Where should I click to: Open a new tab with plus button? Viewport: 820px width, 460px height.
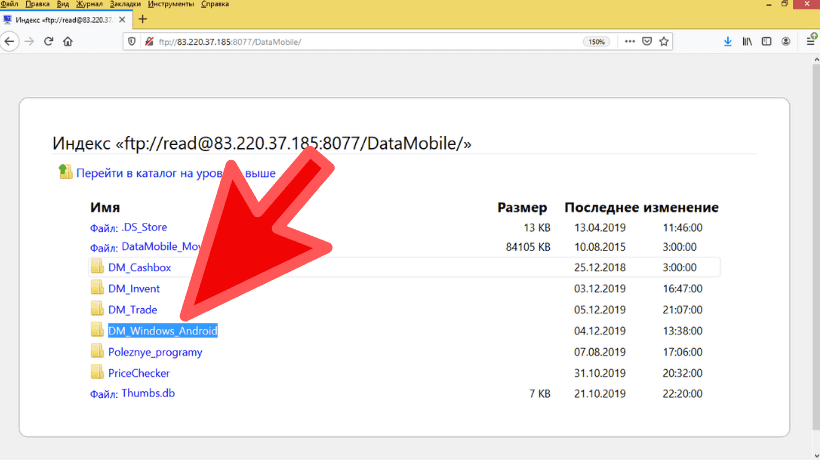tap(143, 19)
